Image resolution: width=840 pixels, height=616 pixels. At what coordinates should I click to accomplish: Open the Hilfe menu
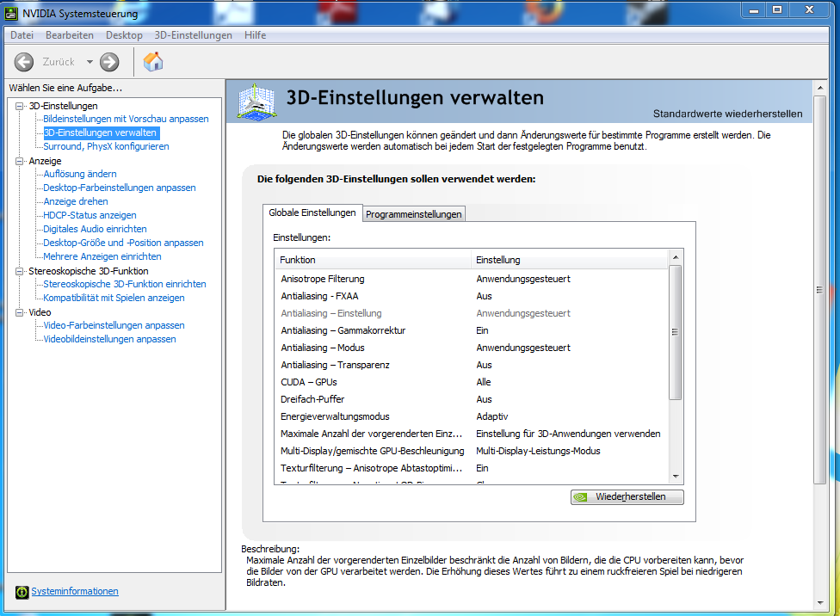[255, 35]
